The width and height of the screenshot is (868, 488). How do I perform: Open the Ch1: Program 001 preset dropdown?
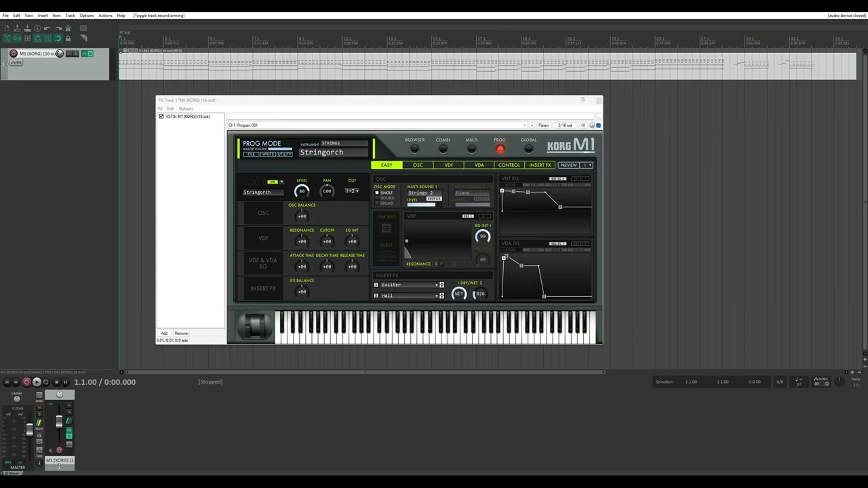tap(377, 125)
